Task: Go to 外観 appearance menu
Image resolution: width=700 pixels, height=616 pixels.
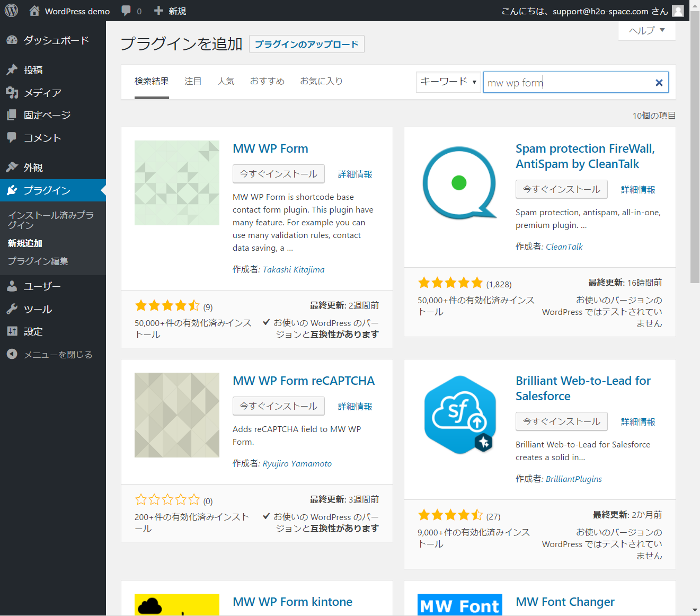Action: [x=33, y=168]
